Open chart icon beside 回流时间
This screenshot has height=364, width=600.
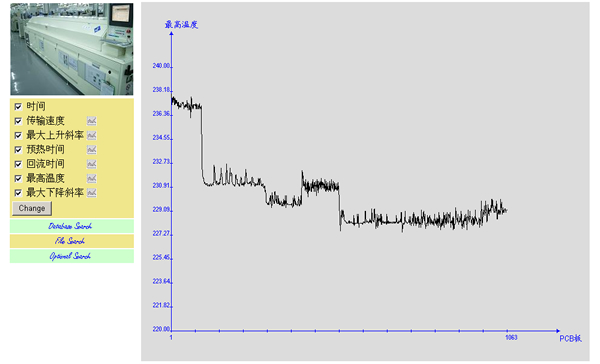point(91,164)
